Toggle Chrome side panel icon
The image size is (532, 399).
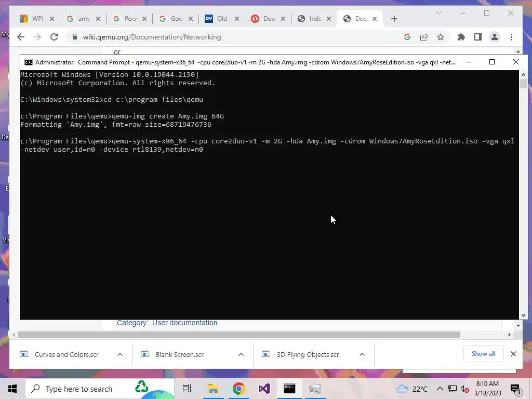click(478, 37)
